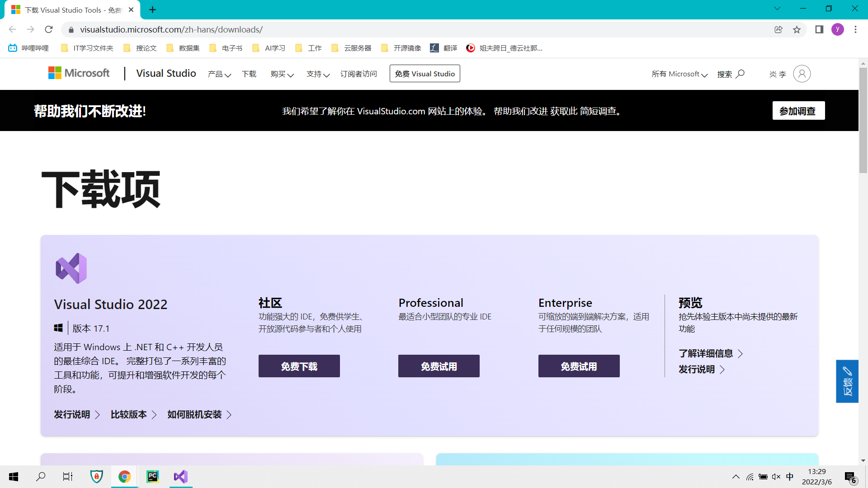Click inside the browser address bar
This screenshot has height=488, width=868.
pos(226,29)
